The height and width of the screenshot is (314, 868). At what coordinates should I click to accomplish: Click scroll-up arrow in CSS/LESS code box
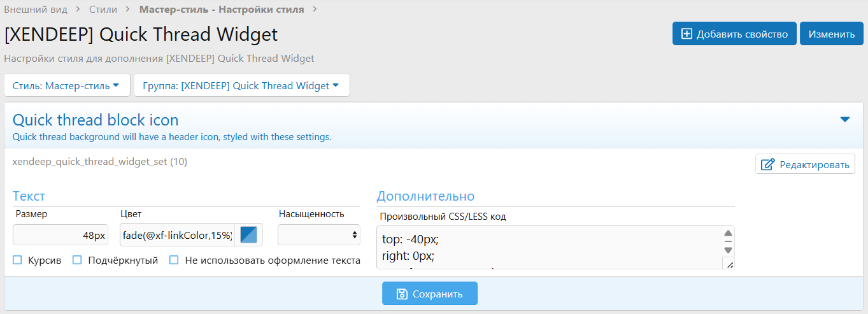[728, 234]
